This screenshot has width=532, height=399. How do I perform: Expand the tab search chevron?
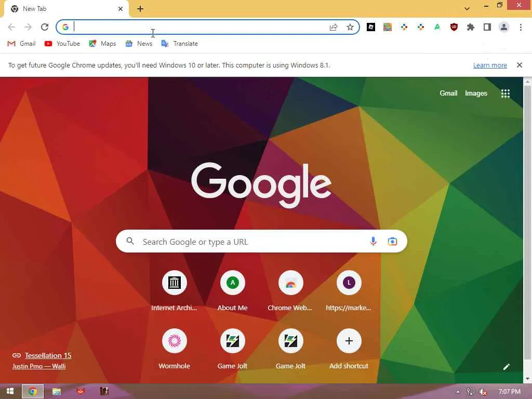pyautogui.click(x=467, y=8)
